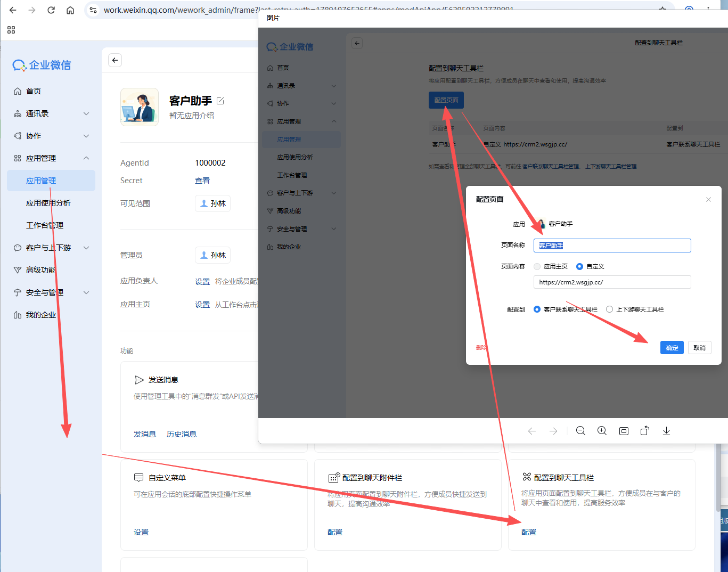This screenshot has width=728, height=572.
Task: Click 配置 under 配置到聊天工具栏 card
Action: [529, 532]
